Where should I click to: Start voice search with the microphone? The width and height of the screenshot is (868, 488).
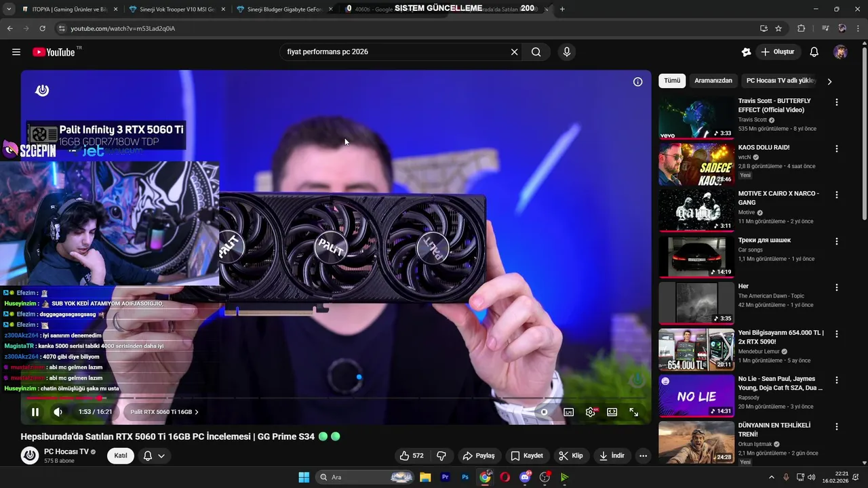coord(567,52)
